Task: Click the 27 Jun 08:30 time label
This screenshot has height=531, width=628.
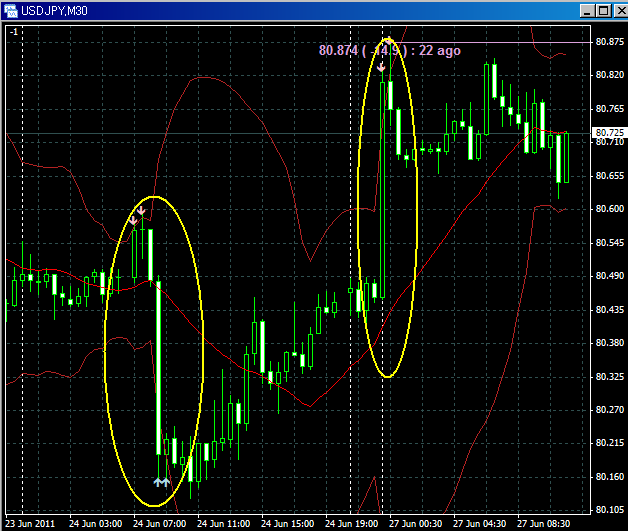Action: click(x=545, y=523)
